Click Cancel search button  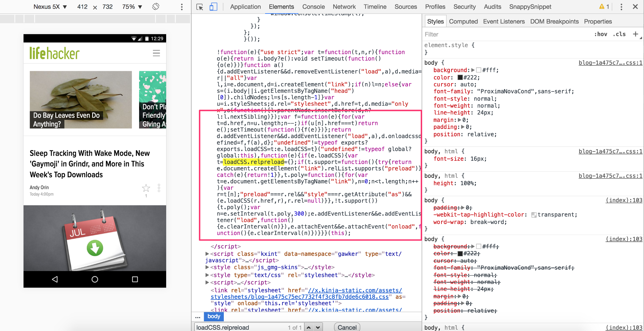(x=347, y=327)
